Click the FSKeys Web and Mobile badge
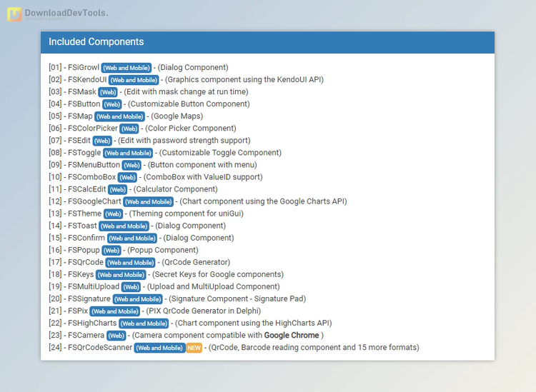 coord(121,275)
